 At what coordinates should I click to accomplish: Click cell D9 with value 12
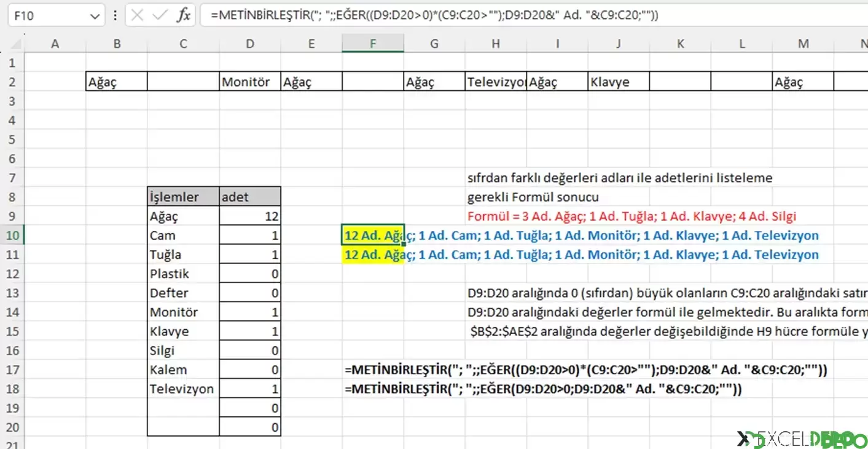pyautogui.click(x=250, y=216)
